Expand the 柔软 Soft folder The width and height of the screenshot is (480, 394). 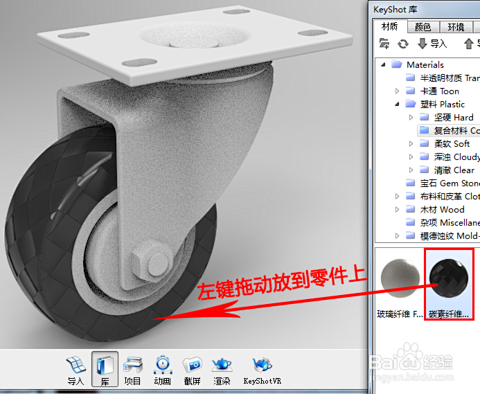[x=411, y=144]
